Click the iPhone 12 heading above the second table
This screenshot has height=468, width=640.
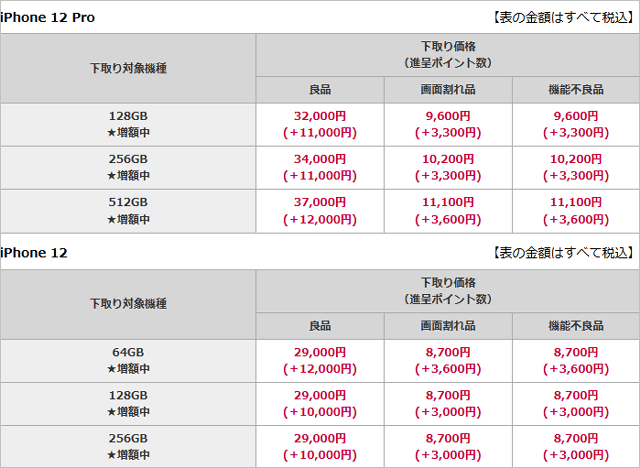point(35,253)
